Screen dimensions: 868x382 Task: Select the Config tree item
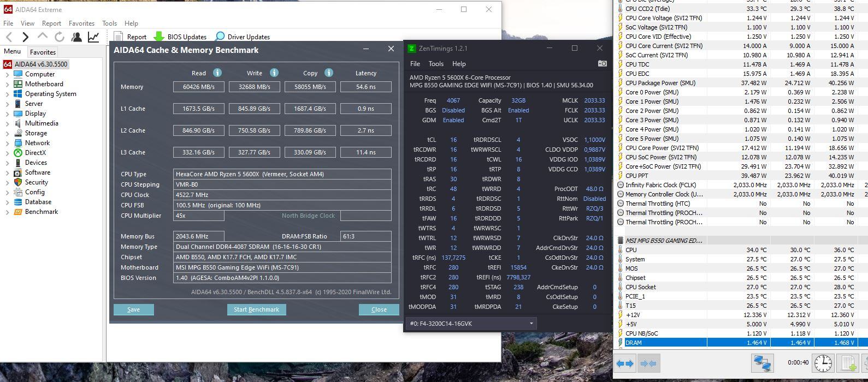[x=35, y=192]
